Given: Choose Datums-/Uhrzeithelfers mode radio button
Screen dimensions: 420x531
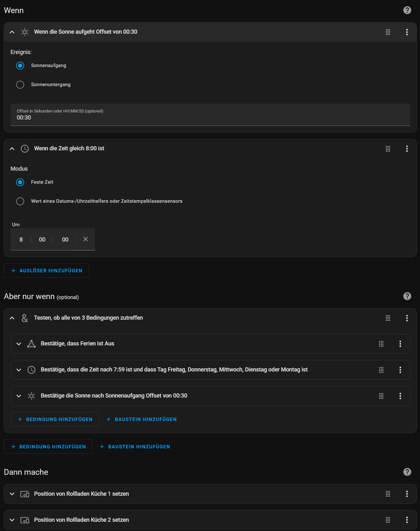Looking at the screenshot, I should pos(20,201).
